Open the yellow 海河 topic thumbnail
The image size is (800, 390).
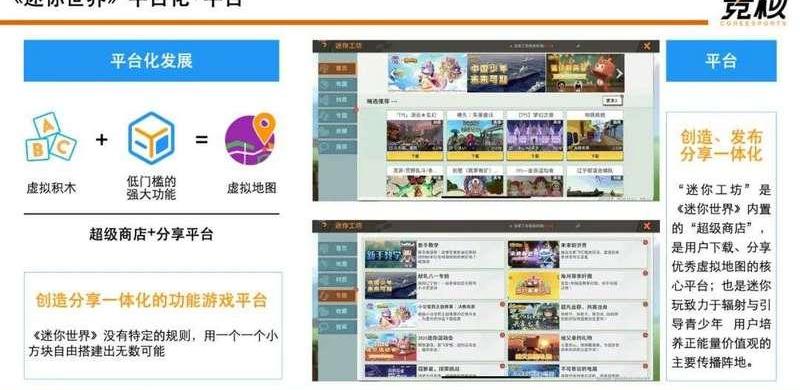pos(533,285)
